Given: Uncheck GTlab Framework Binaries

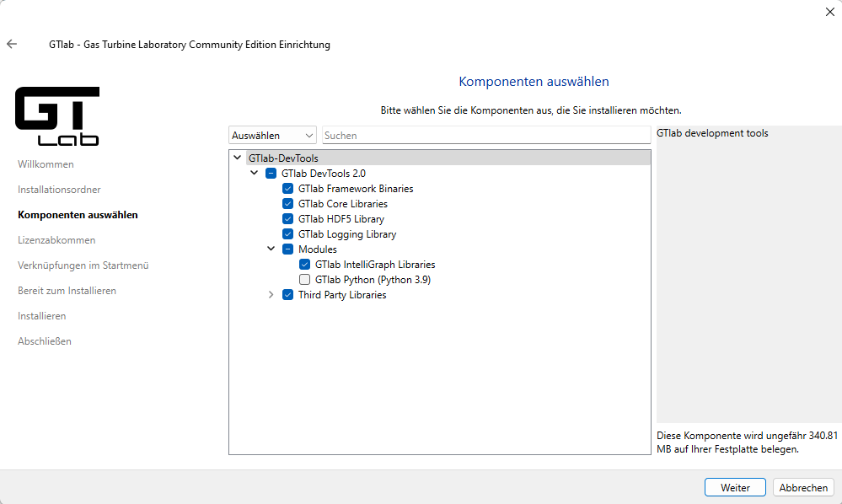Looking at the screenshot, I should 287,189.
